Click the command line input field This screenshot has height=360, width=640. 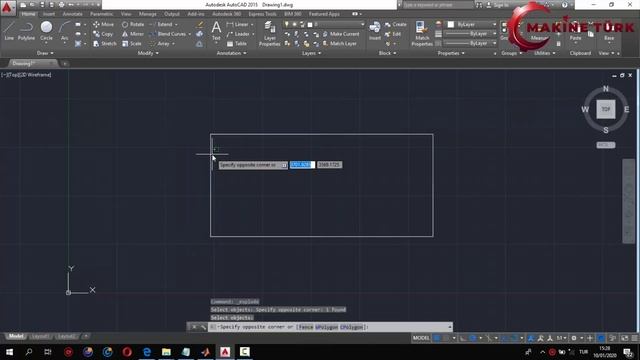click(330, 327)
